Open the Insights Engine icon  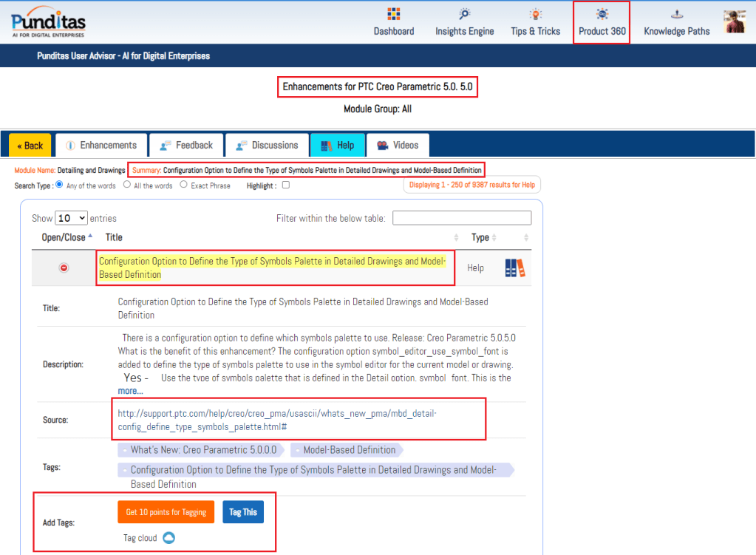465,14
